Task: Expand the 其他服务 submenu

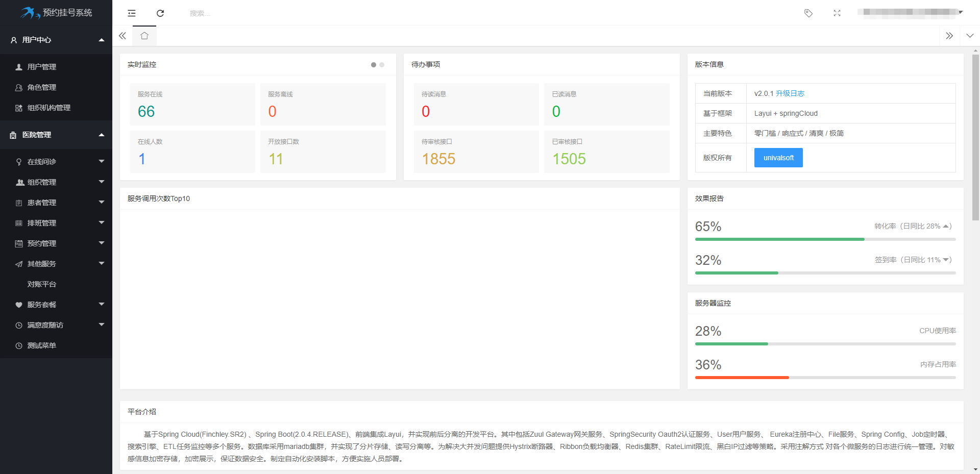Action: (56, 264)
